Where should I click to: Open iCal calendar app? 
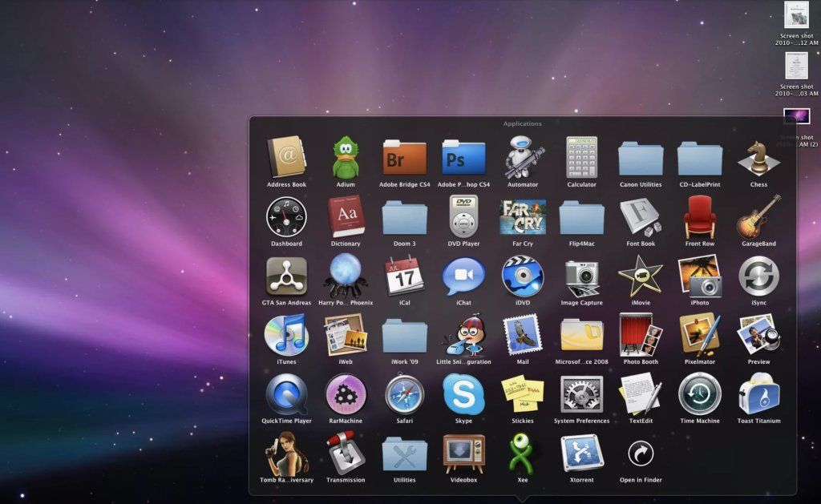405,276
